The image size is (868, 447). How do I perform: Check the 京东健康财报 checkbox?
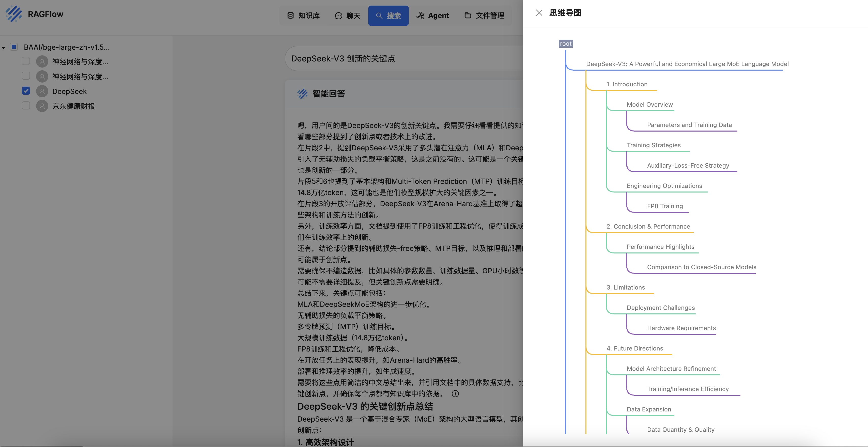point(26,106)
